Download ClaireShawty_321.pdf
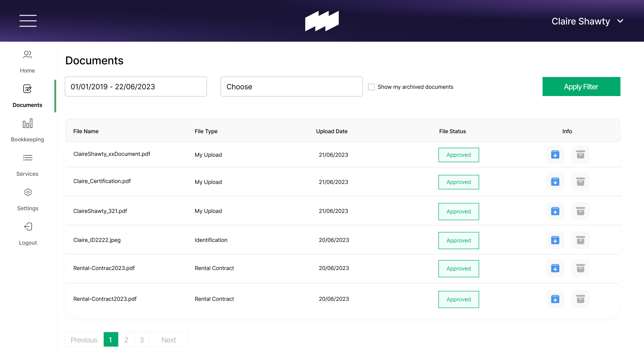 click(555, 211)
